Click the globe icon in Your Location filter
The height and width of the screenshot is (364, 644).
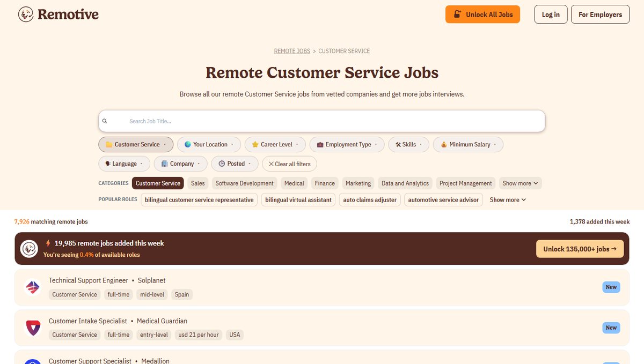point(188,145)
